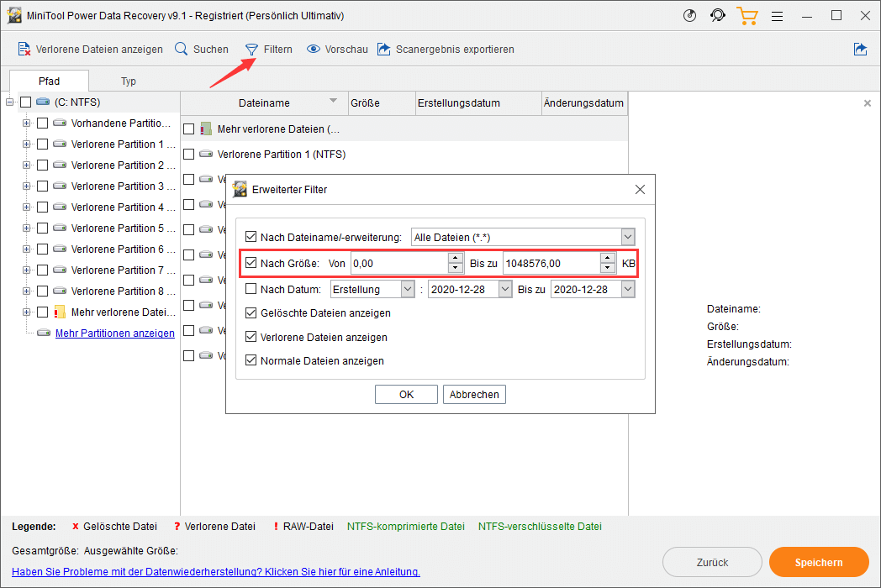Toggle Gelöschte Dateien anzeigen checkbox
Screen dimensions: 881x588
click(x=251, y=312)
